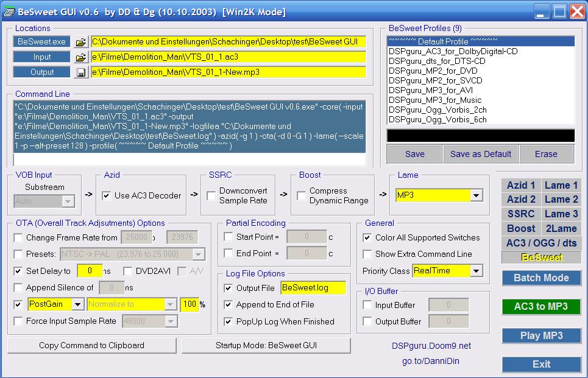Toggle the Output File log checkbox
Viewport: 588px width, 378px height.
click(x=228, y=288)
